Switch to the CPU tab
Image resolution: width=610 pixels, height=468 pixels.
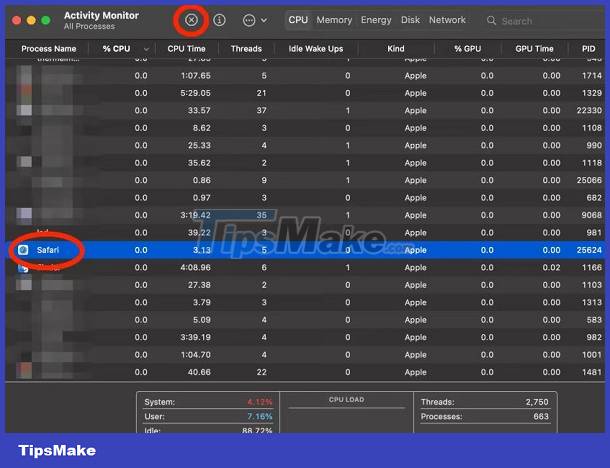[x=298, y=20]
